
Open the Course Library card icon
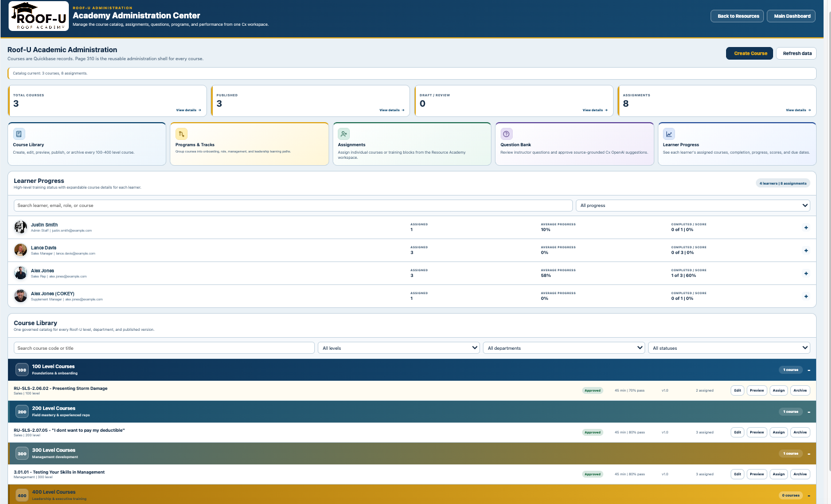[19, 134]
